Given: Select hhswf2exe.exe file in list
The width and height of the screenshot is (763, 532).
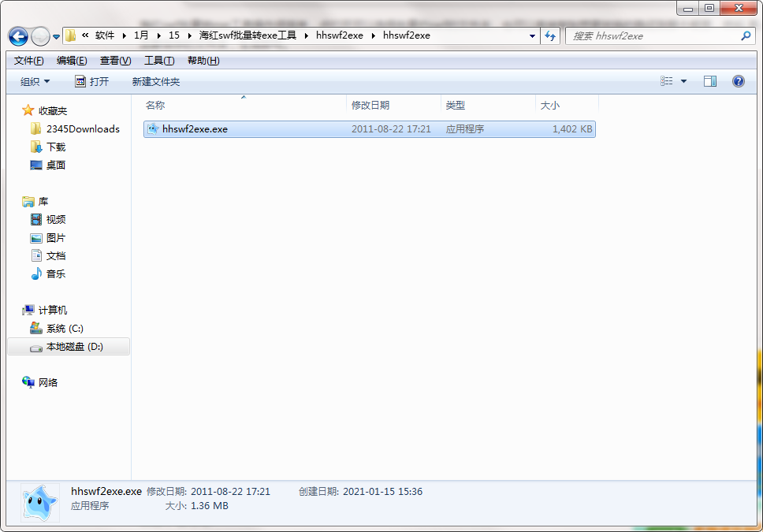Looking at the screenshot, I should 370,129.
